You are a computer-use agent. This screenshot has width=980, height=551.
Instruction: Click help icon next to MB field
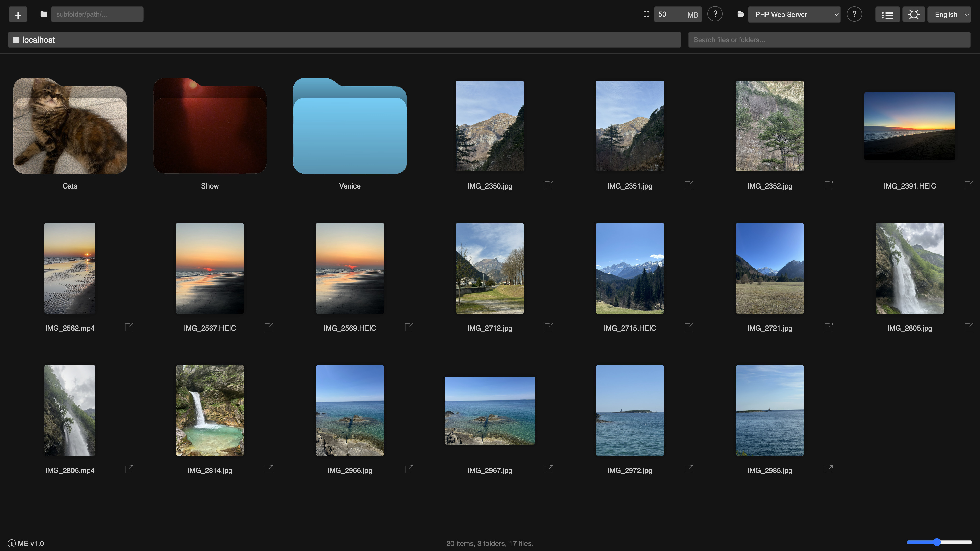715,15
